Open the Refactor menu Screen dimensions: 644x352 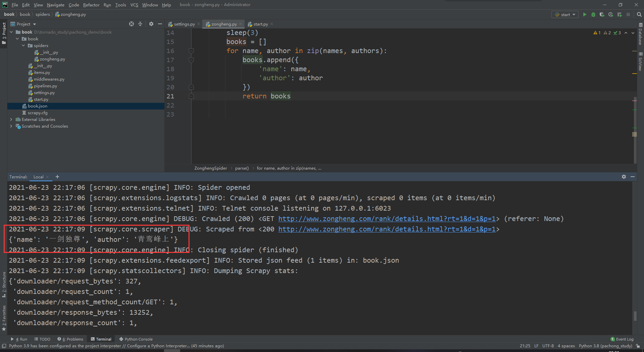click(x=91, y=5)
